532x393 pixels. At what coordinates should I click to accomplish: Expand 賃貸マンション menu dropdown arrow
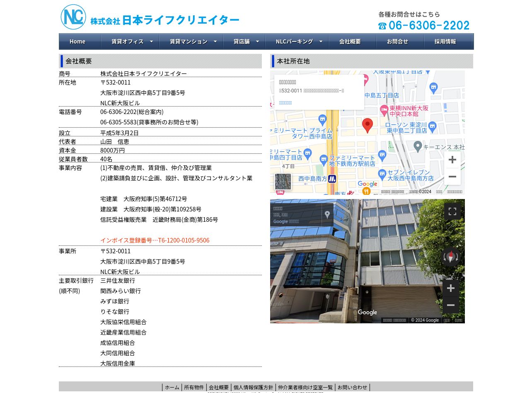click(x=215, y=41)
